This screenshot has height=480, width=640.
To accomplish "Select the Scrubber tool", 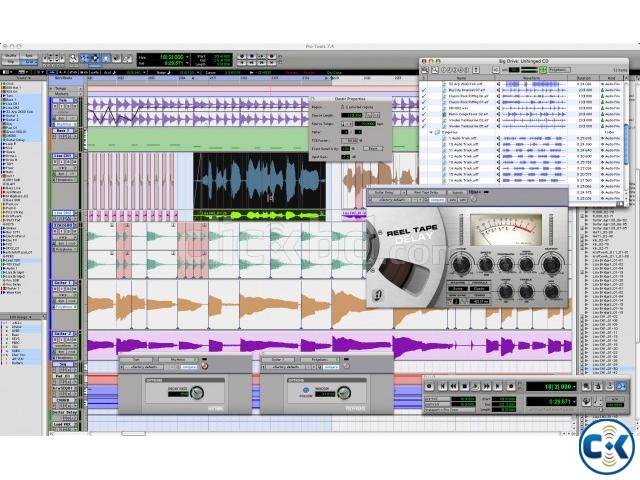I will tap(116, 58).
